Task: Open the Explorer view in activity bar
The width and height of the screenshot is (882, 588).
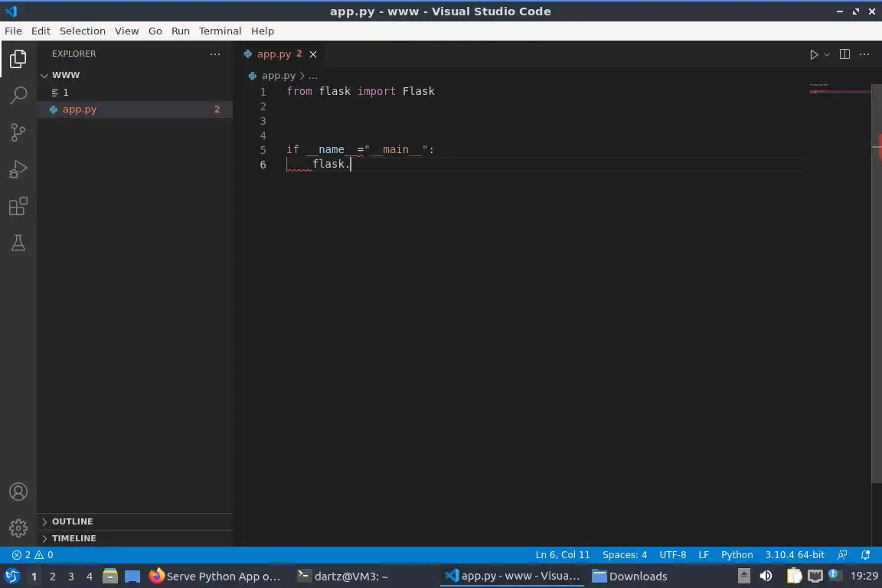Action: pos(18,58)
